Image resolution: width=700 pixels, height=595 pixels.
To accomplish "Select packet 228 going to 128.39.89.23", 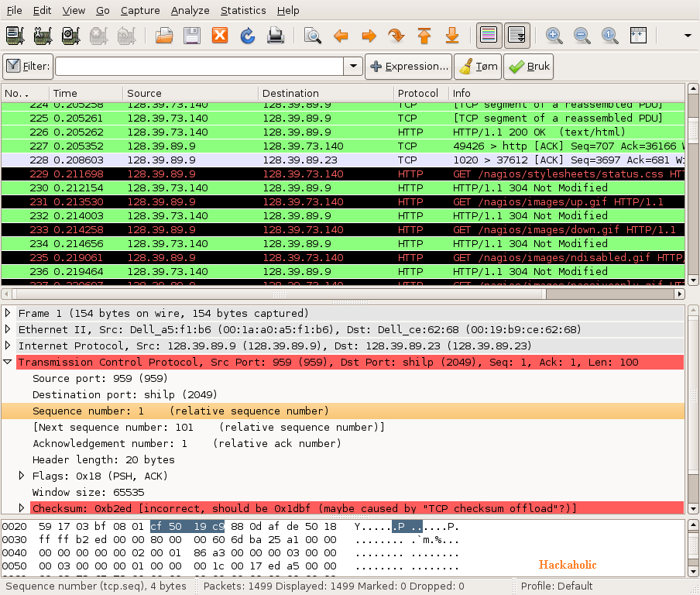I will click(343, 160).
